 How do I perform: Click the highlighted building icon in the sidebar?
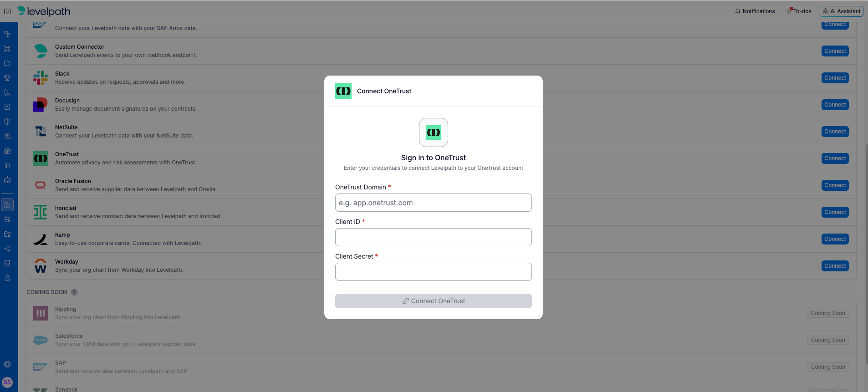click(x=7, y=205)
